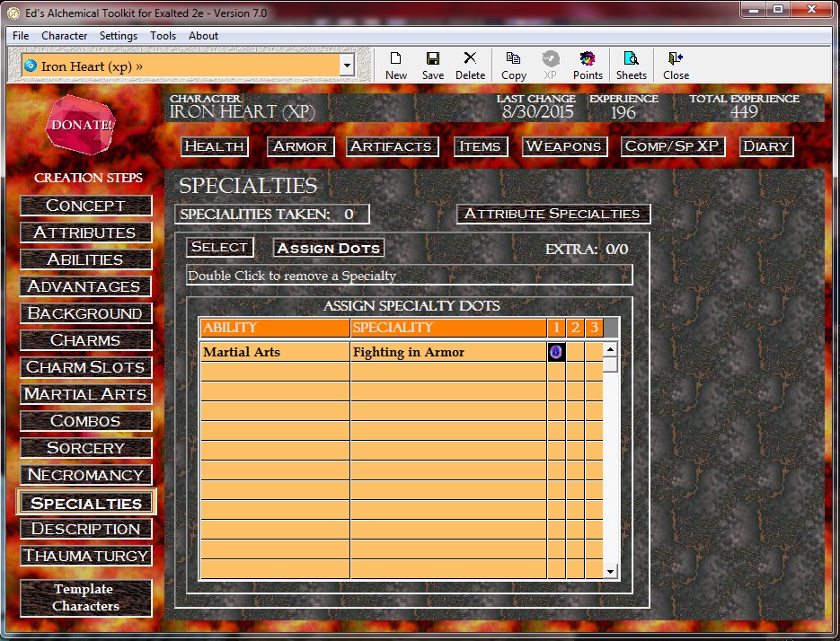Open the Settings menu
840x641 pixels.
(119, 36)
